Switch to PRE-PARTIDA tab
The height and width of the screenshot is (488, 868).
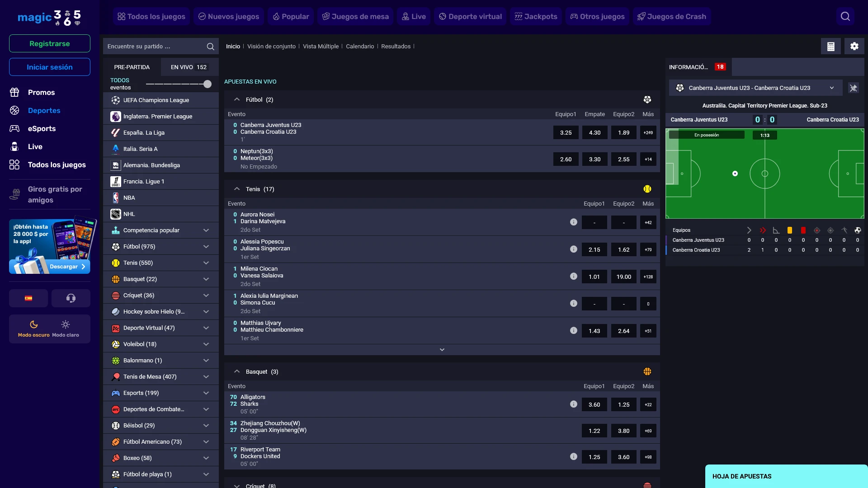132,67
